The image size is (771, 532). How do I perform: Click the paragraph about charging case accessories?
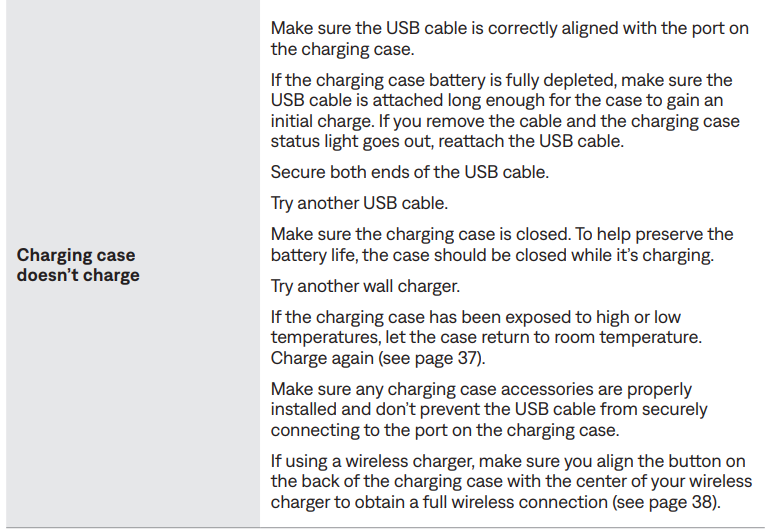point(489,409)
